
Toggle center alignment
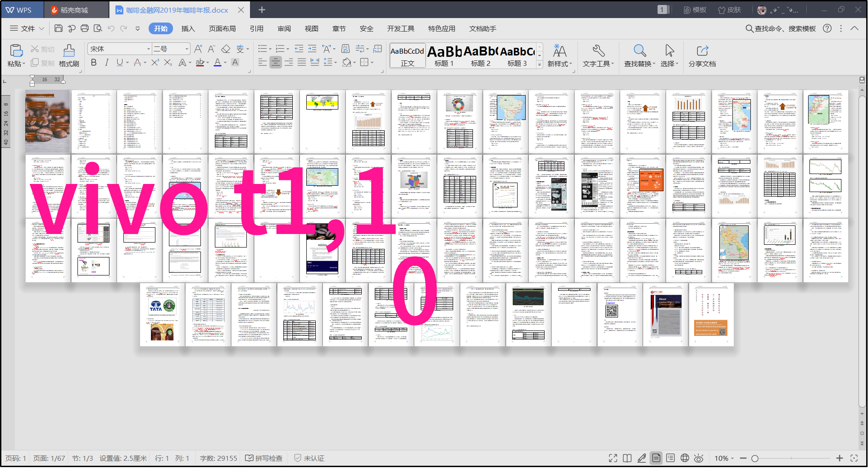pos(276,63)
